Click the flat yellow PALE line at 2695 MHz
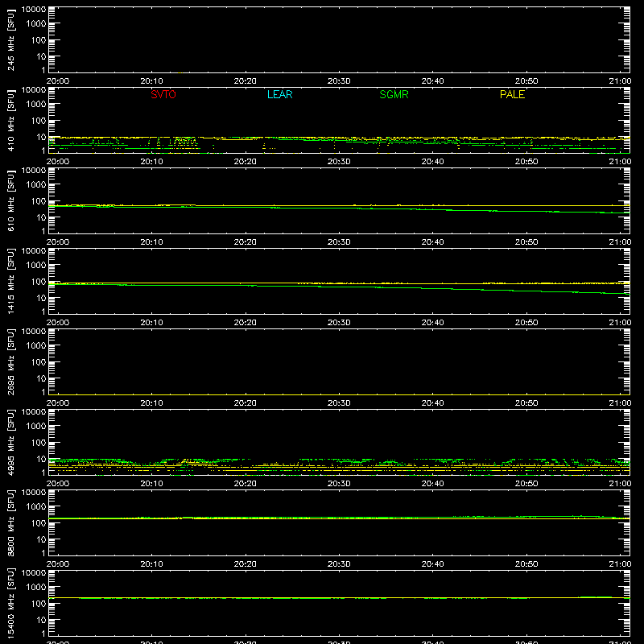 point(339,394)
